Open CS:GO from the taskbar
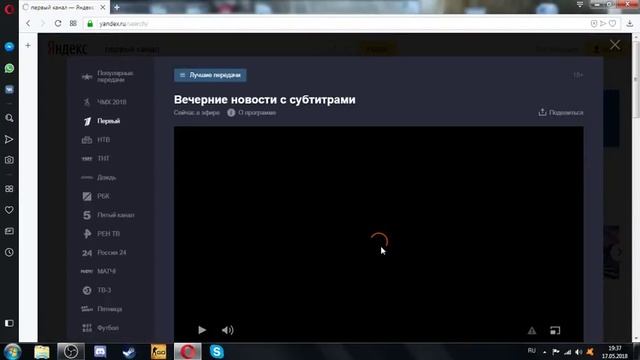 click(x=158, y=351)
